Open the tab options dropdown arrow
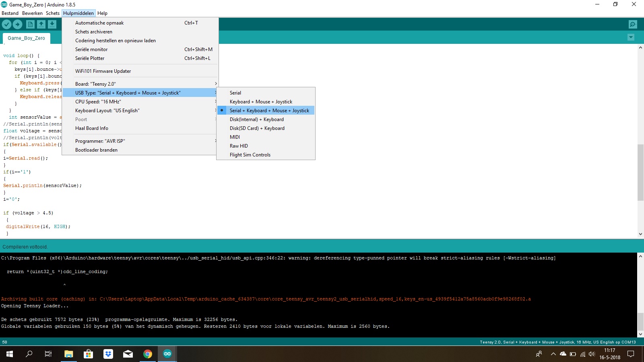644x362 pixels. click(x=631, y=37)
